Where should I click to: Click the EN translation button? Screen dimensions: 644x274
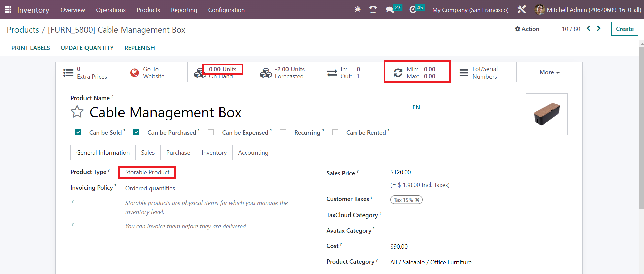click(x=416, y=107)
